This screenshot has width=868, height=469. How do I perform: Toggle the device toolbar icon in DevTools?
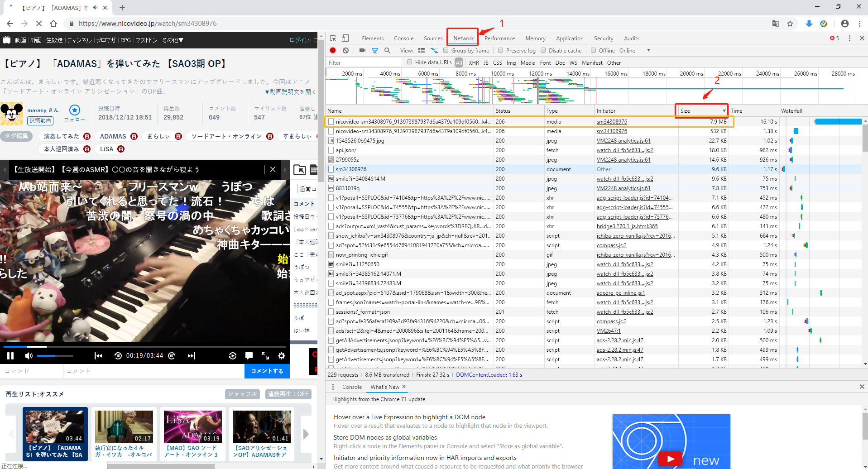tap(345, 38)
